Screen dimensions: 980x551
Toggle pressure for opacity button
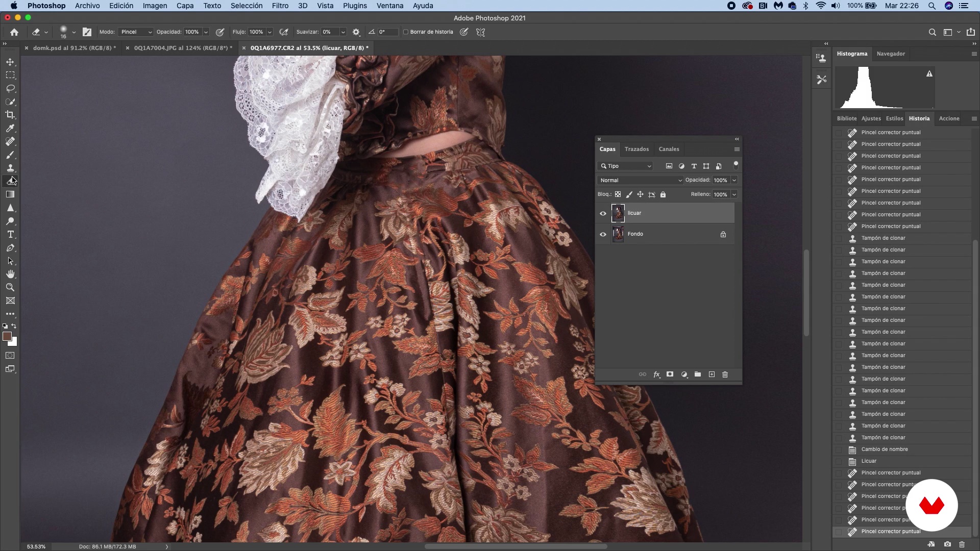tap(220, 32)
